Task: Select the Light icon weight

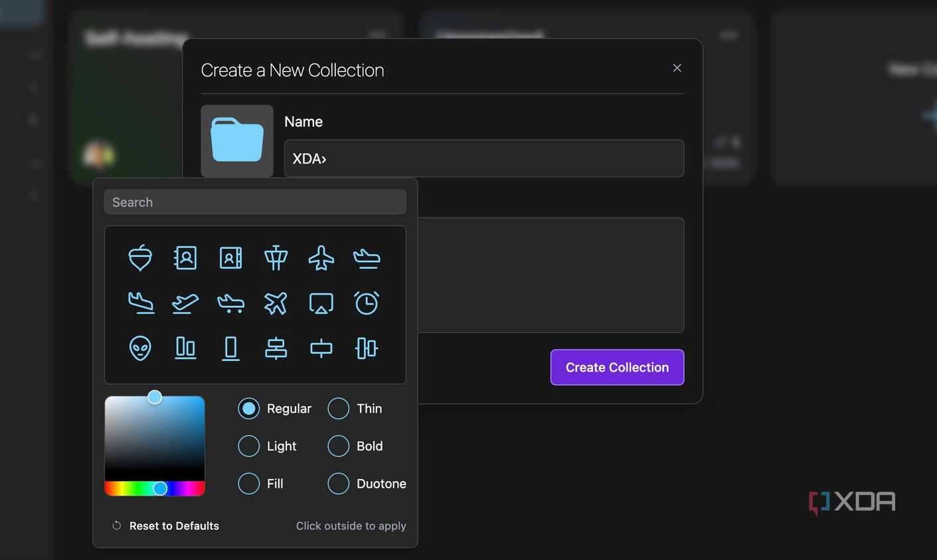Action: [x=249, y=446]
